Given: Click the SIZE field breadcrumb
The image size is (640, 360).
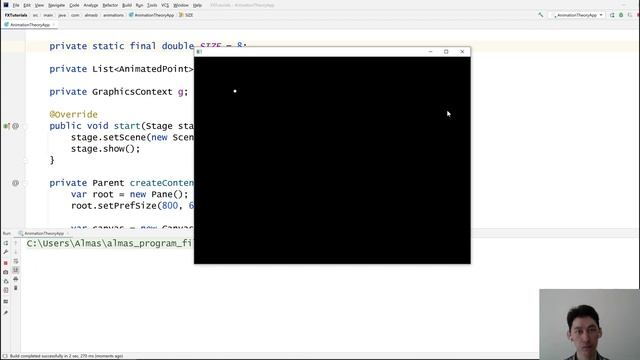Looking at the screenshot, I should click(x=186, y=15).
